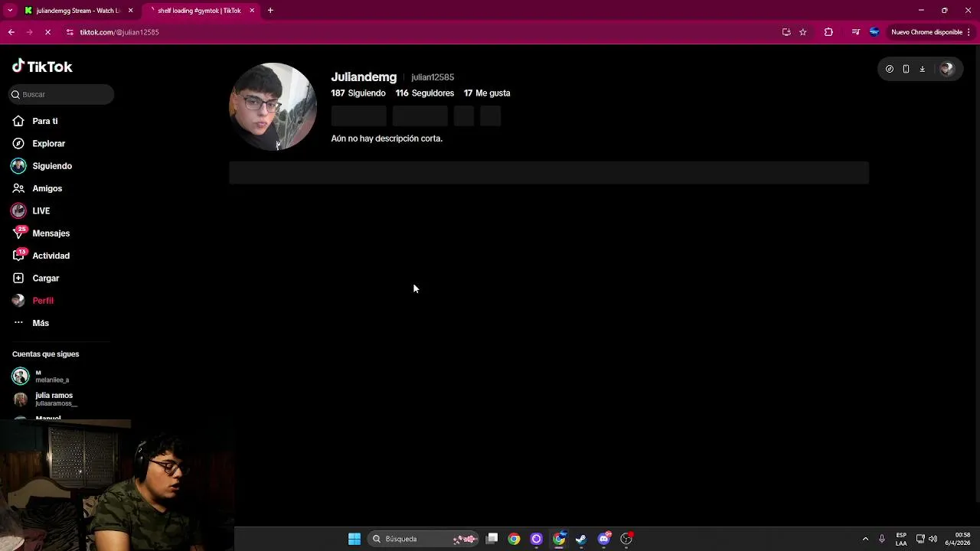Click the 17 Me gusta count
The width and height of the screenshot is (980, 551).
pyautogui.click(x=487, y=93)
